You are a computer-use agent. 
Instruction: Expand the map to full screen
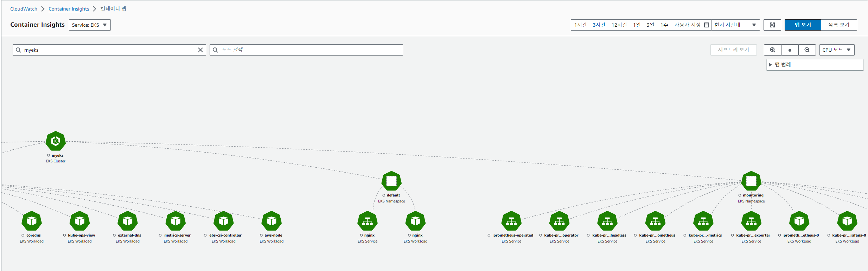(772, 25)
